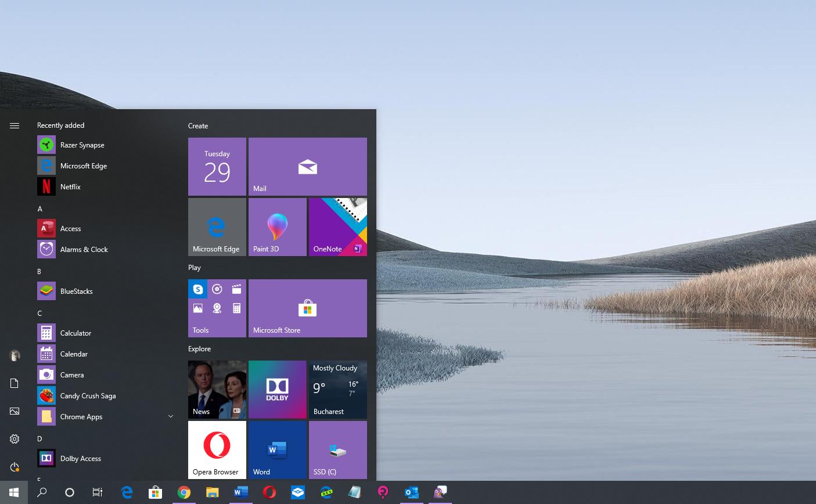Open the SSD (C) drive tile
The height and width of the screenshot is (504, 816).
[338, 450]
